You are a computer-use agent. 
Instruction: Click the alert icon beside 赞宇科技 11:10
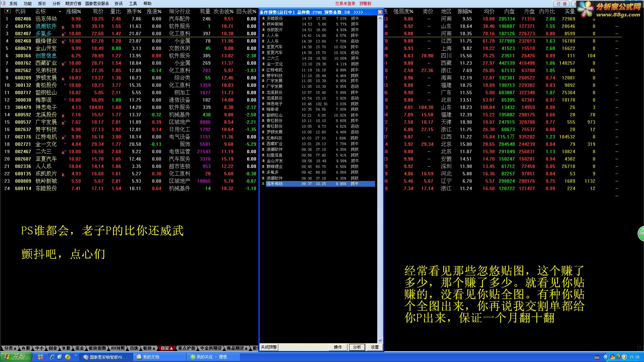pos(263,76)
